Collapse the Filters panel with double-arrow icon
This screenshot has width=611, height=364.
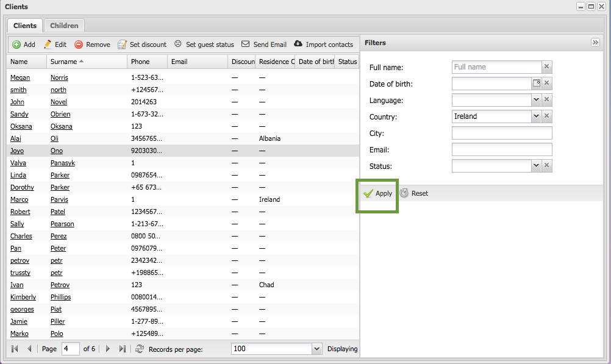595,43
